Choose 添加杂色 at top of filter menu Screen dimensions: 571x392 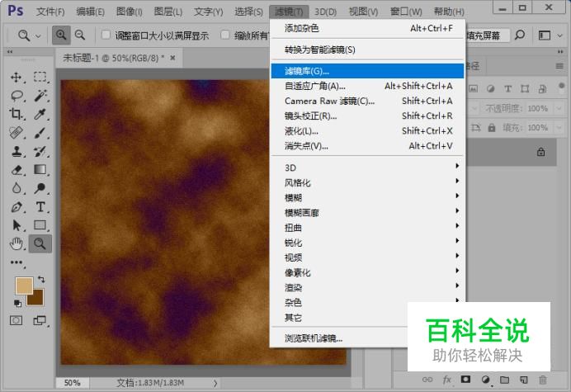click(367, 28)
